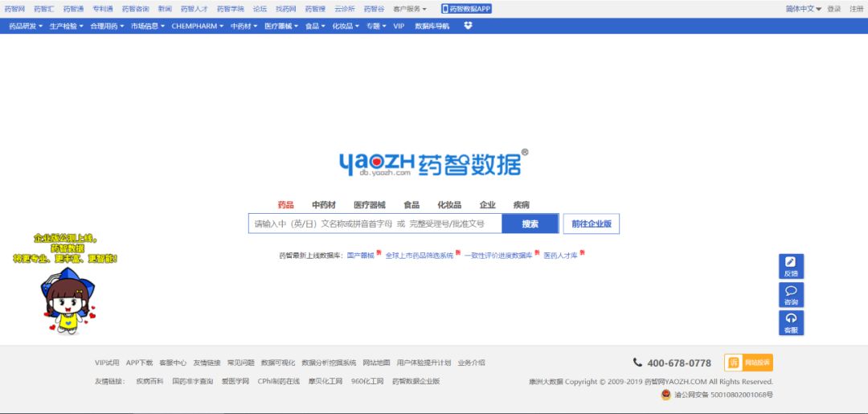
Task: Open the APP下载 footer link
Action: pos(140,363)
